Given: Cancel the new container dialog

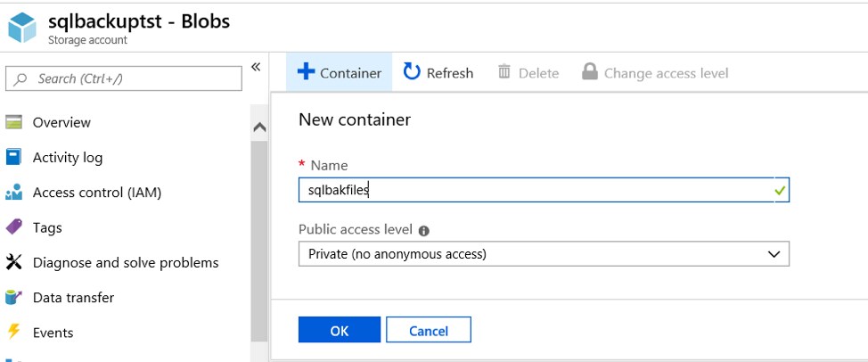Looking at the screenshot, I should point(429,330).
